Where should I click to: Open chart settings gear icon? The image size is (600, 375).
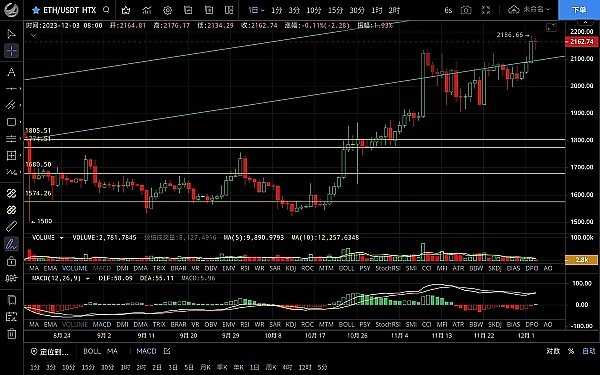click(167, 10)
